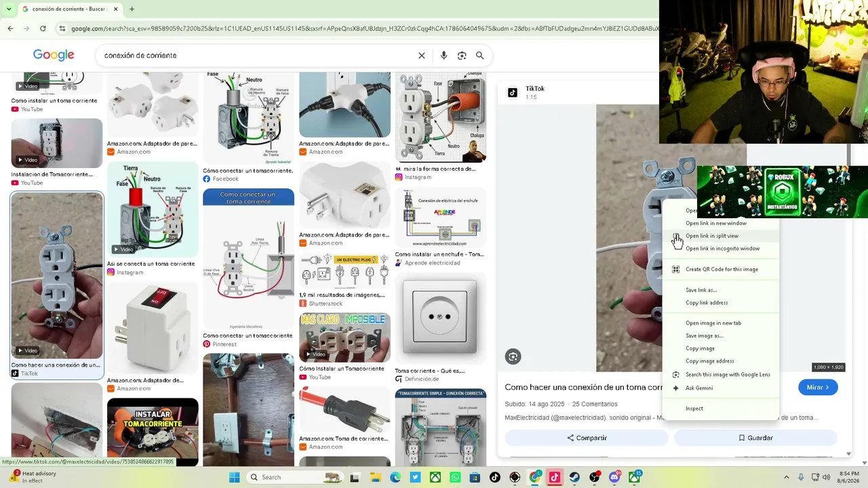Choose 'Open link in new window'

pos(716,223)
